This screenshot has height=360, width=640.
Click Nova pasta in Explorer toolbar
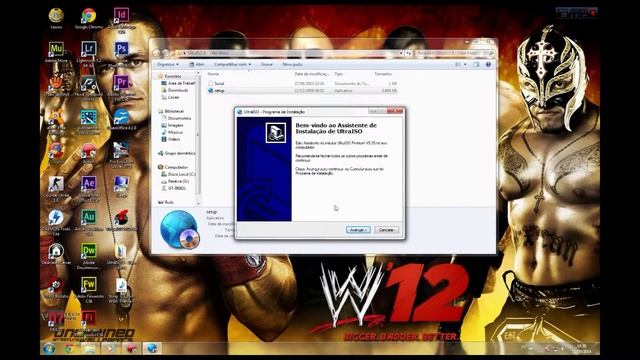292,64
